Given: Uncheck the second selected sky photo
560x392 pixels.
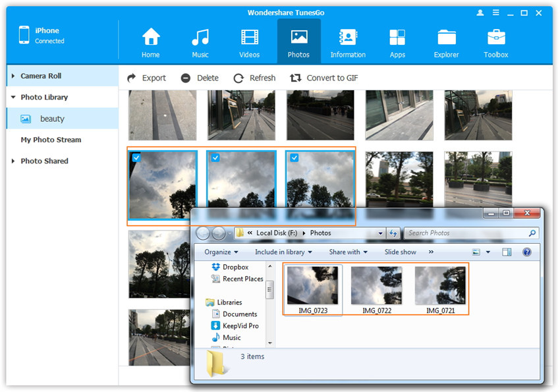Looking at the screenshot, I should [x=215, y=157].
